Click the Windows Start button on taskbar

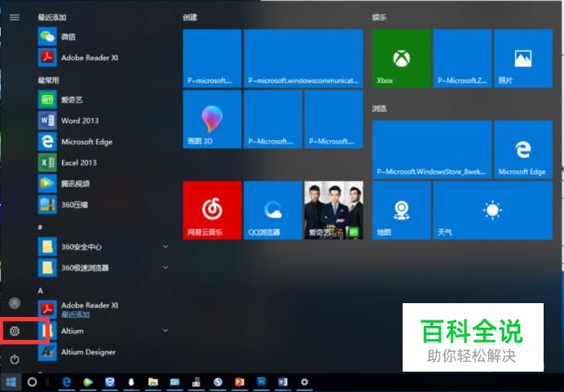(x=11, y=382)
